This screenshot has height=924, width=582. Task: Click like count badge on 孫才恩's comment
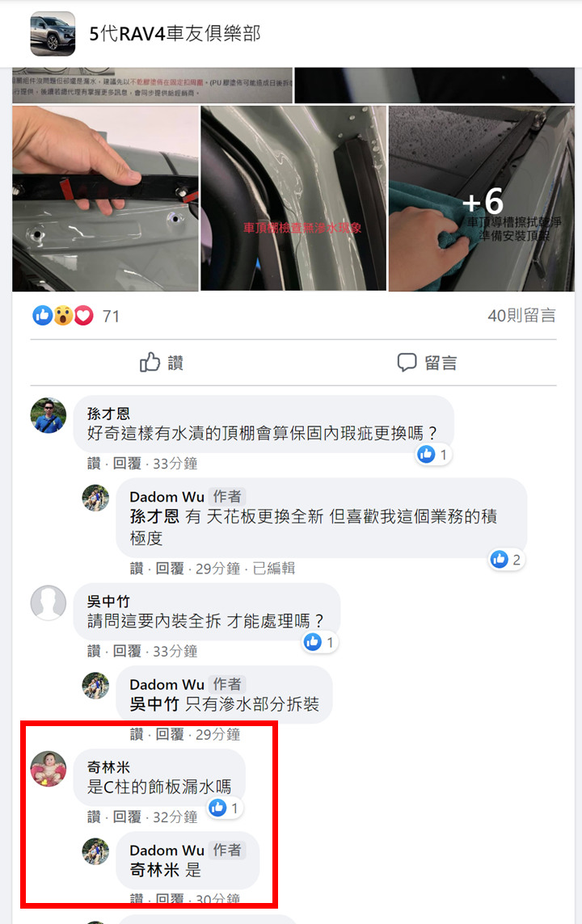coord(433,455)
